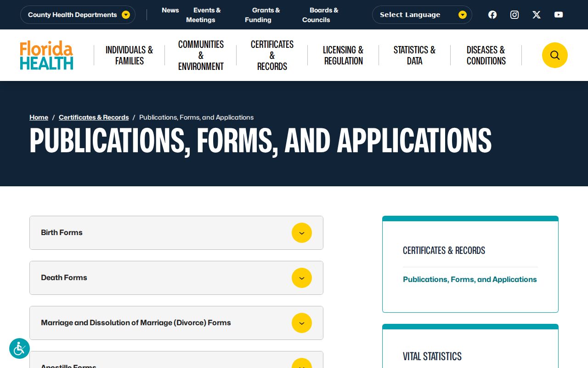The width and height of the screenshot is (588, 368).
Task: Open Individuals & Families menu
Action: (x=130, y=55)
